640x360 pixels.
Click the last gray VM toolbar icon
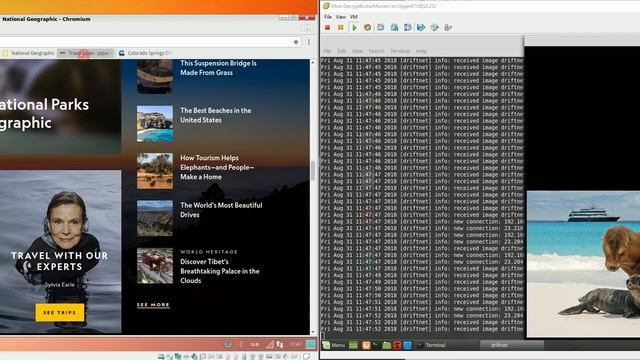[448, 27]
